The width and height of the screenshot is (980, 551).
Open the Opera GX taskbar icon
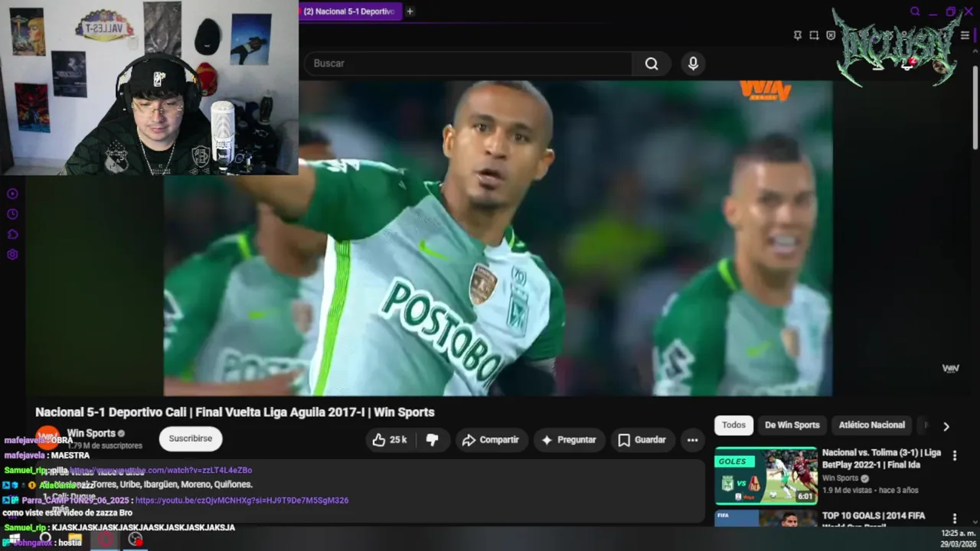click(106, 540)
